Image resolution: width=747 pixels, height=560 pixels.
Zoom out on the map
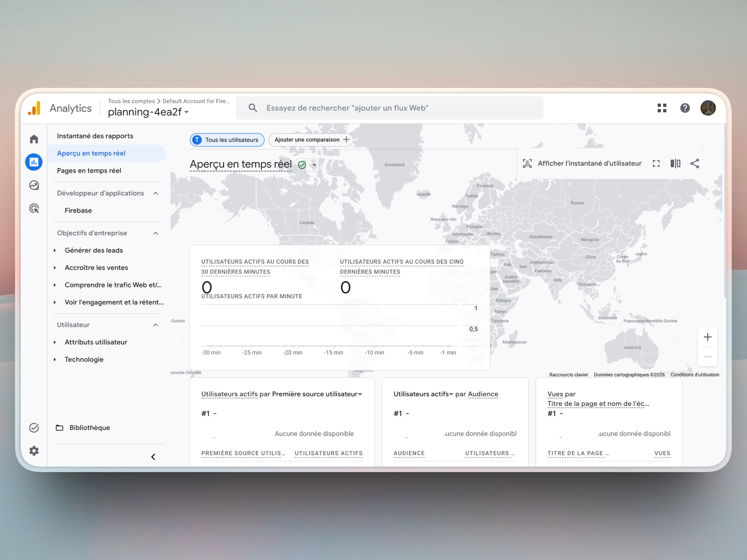click(x=708, y=357)
